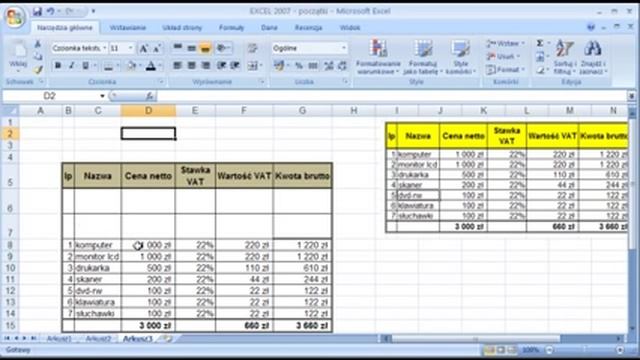Apply font color with the underlined A

click(x=151, y=65)
